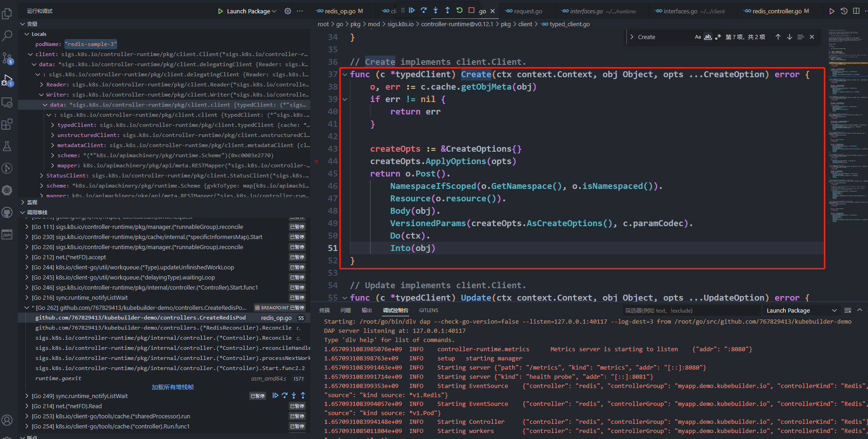
Task: Open the GitHub view in activity bar
Action: pyautogui.click(x=7, y=212)
